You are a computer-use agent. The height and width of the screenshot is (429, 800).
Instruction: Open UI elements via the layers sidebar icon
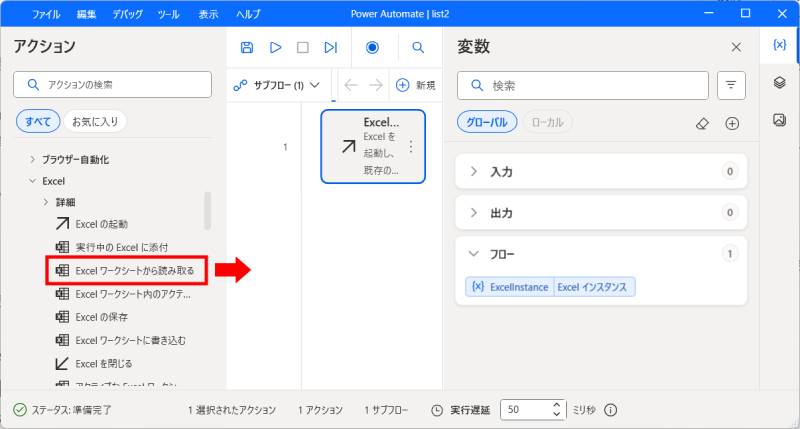coord(779,82)
